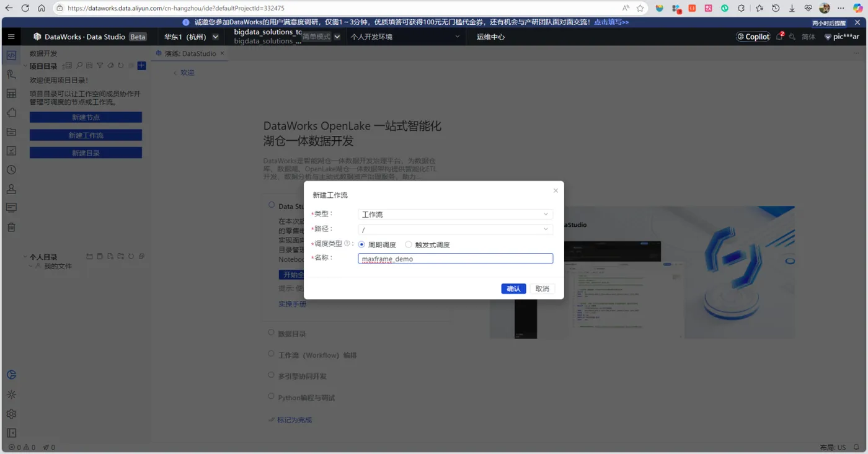The height and width of the screenshot is (454, 868).
Task: Click 取消 in the 新建工作流 dialog
Action: [542, 288]
